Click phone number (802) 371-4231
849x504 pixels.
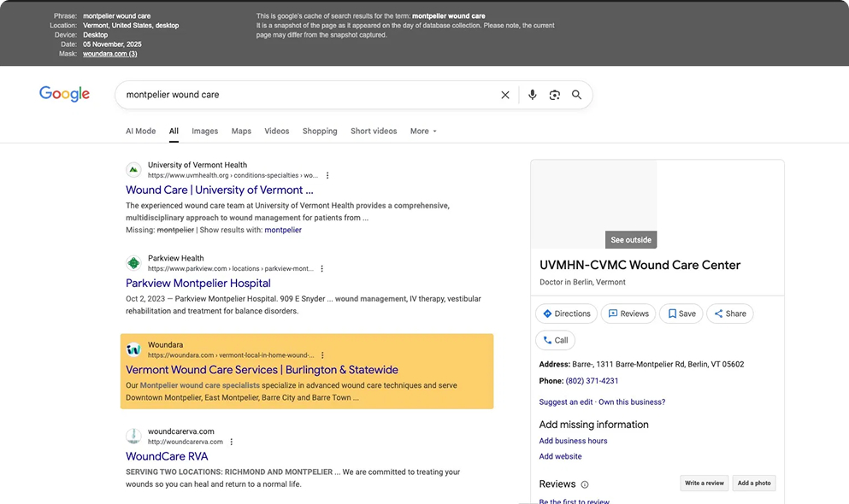592,381
